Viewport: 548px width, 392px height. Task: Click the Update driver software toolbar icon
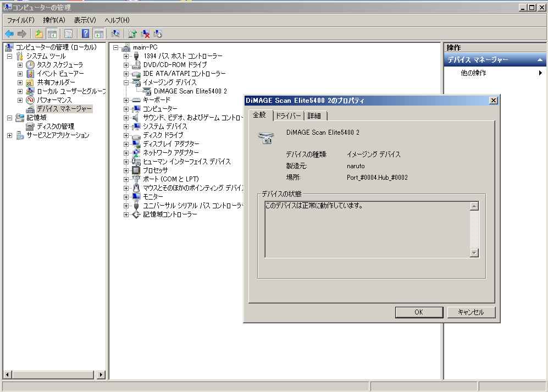tap(132, 34)
